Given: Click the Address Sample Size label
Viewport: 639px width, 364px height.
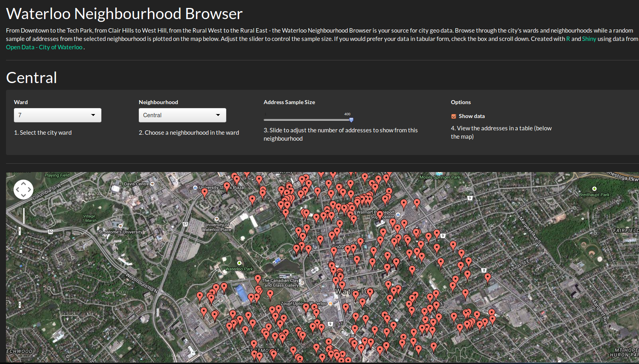Looking at the screenshot, I should point(289,102).
